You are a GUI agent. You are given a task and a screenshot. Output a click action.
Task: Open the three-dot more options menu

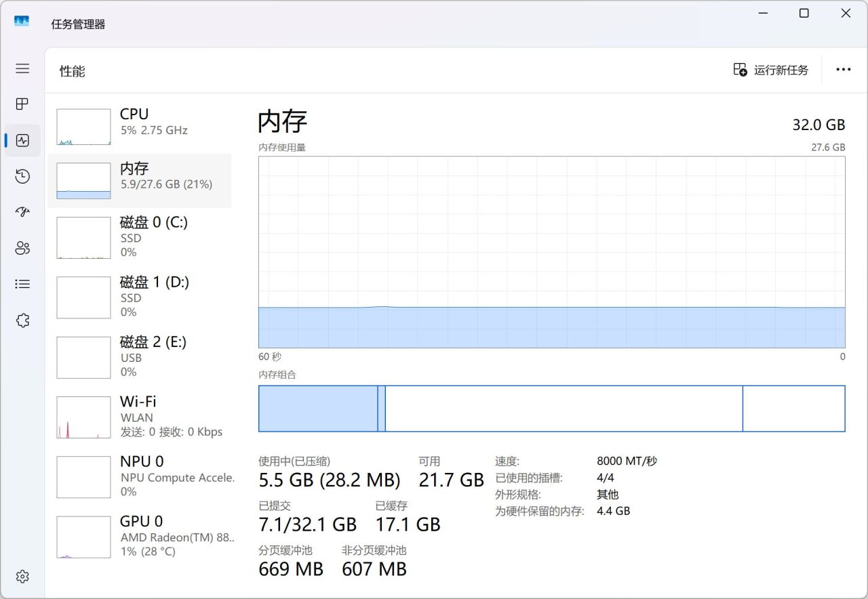pos(843,70)
